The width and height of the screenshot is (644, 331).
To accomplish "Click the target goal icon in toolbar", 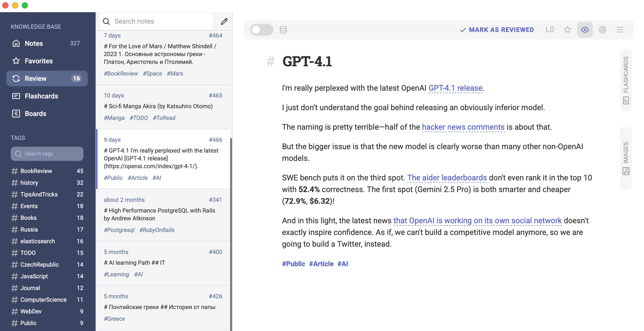I will coord(602,30).
